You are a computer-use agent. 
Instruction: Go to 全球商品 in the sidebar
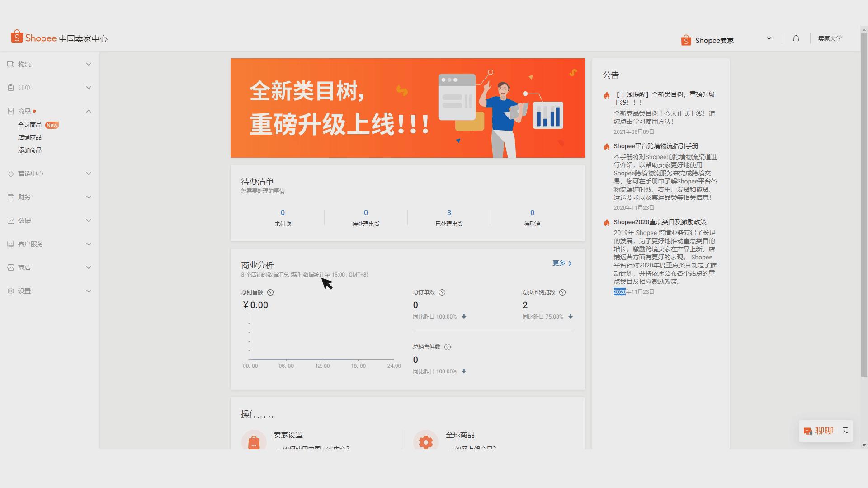point(29,124)
